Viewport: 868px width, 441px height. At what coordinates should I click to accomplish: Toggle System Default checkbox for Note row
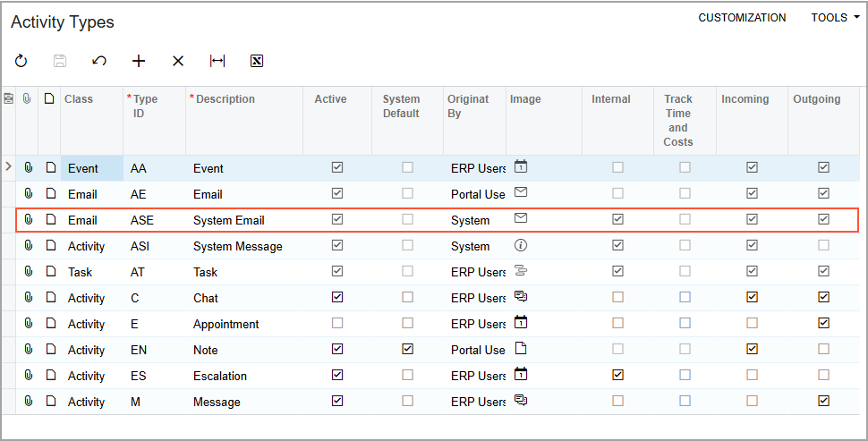coord(407,349)
